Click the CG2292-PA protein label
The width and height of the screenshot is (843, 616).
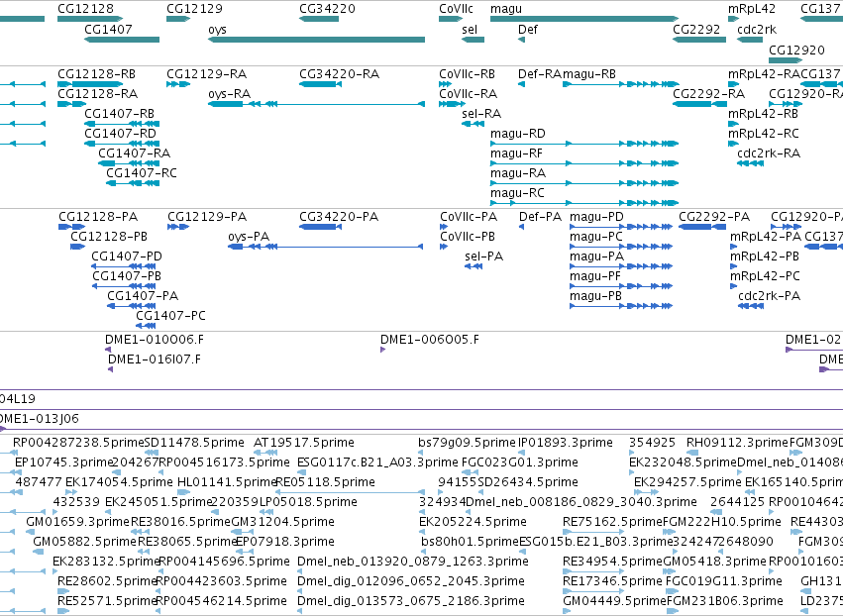[x=714, y=217]
